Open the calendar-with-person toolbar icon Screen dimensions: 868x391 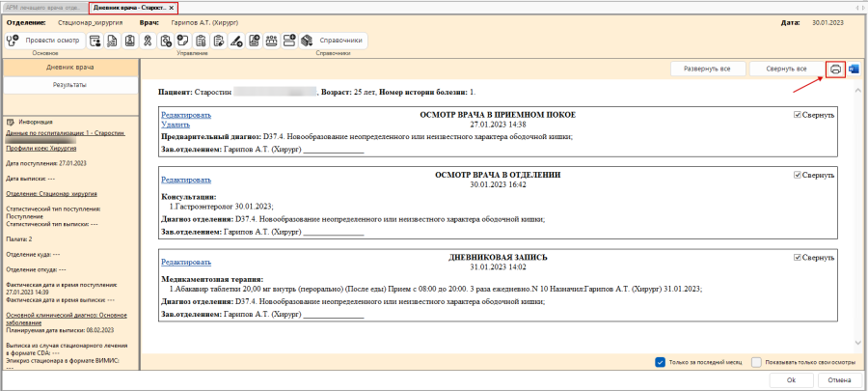(95, 41)
